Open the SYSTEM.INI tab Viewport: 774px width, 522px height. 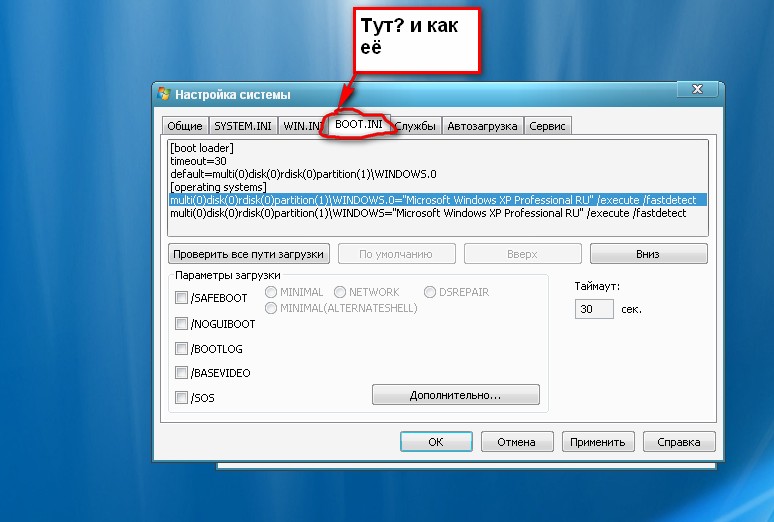coord(243,126)
